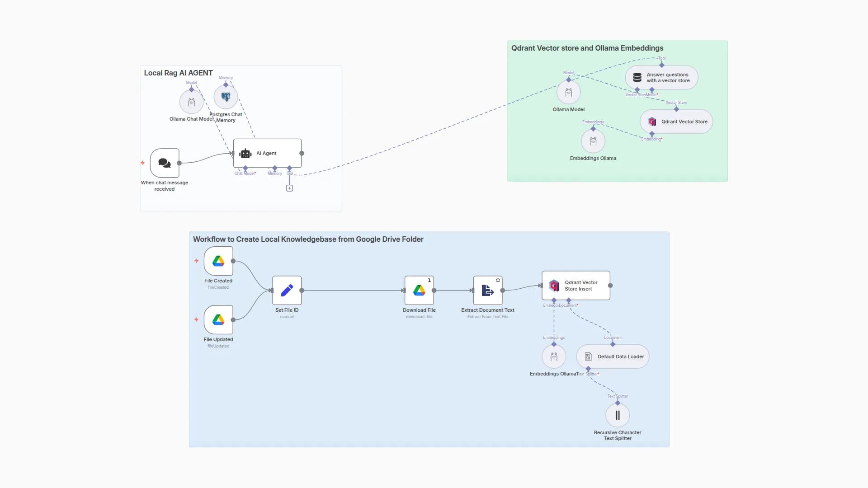Image resolution: width=868 pixels, height=488 pixels.
Task: Select the Postgres Chat Memory node
Action: (x=226, y=97)
